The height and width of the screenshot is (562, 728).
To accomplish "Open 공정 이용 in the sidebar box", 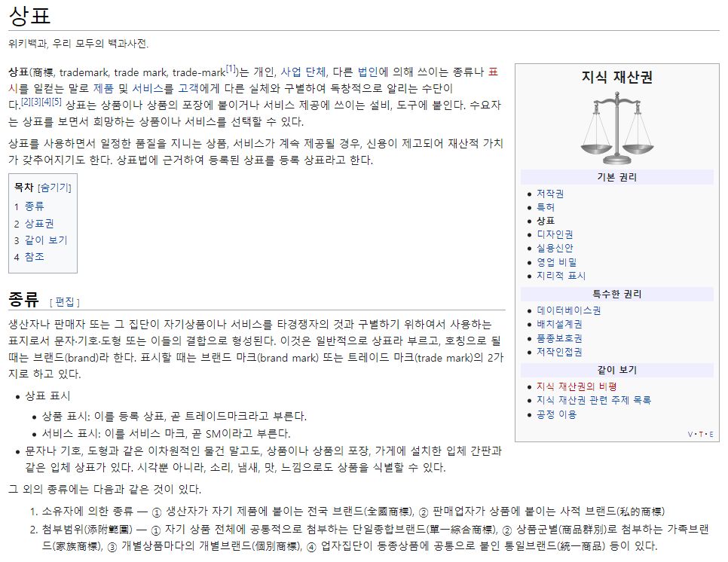I will (556, 414).
